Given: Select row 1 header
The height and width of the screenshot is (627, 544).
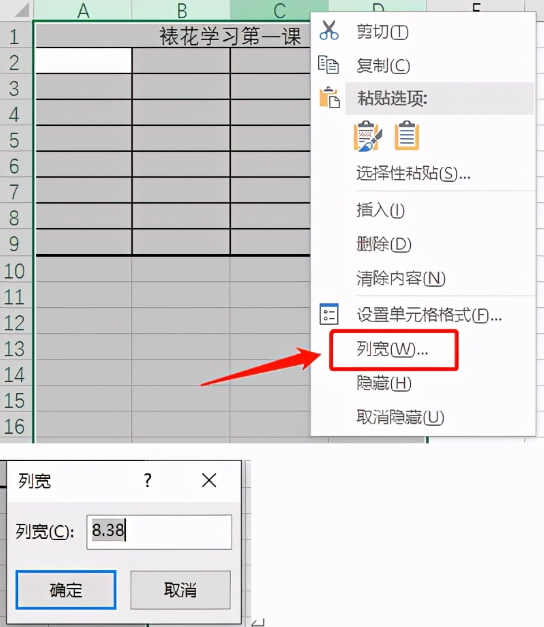Looking at the screenshot, I should coord(14,36).
